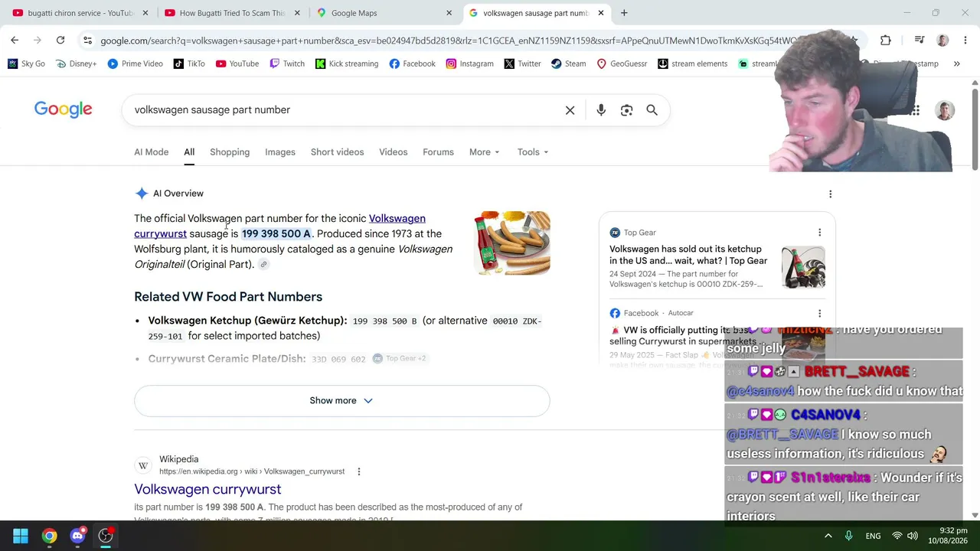Open the Chrome extensions menu
The image size is (980, 551).
(x=886, y=41)
